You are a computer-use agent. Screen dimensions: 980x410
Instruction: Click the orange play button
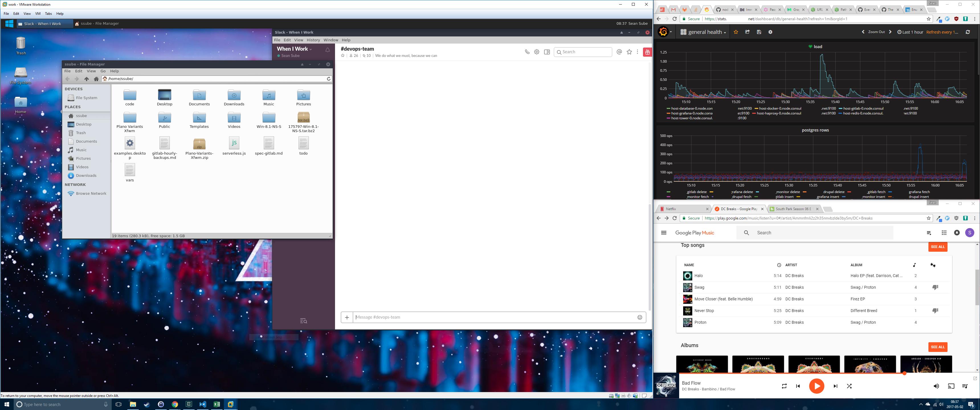tap(816, 386)
